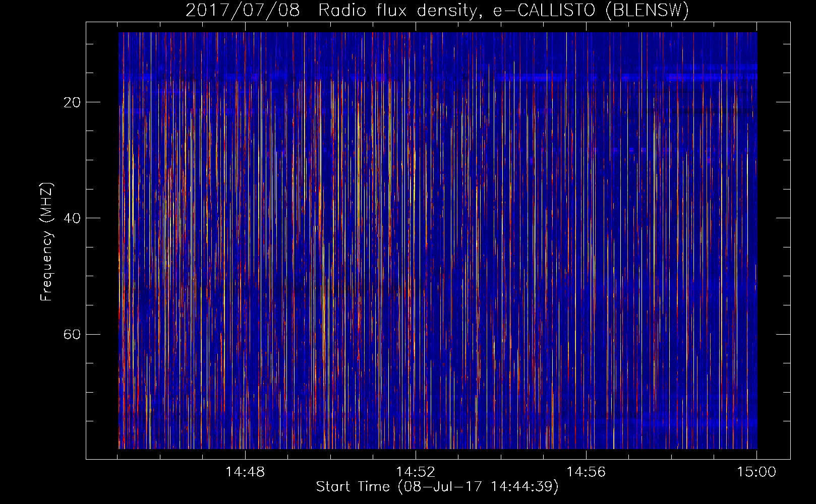Click the '15:00' time tick label
Viewport: 816px width, 504px height.
coord(756,472)
